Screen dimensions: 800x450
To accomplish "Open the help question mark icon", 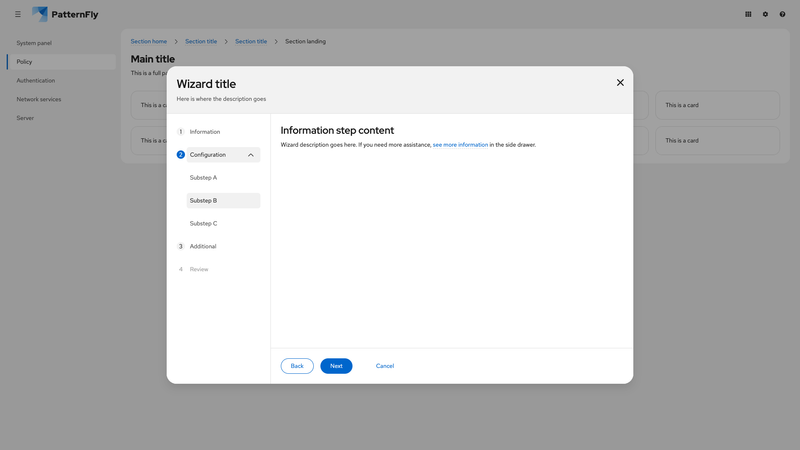I will [x=782, y=14].
